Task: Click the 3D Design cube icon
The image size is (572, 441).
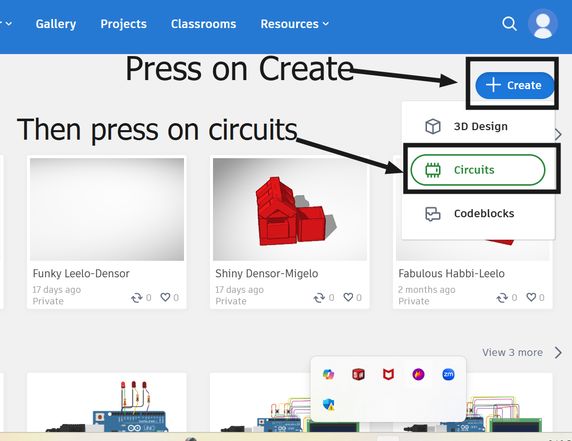Action: click(433, 127)
